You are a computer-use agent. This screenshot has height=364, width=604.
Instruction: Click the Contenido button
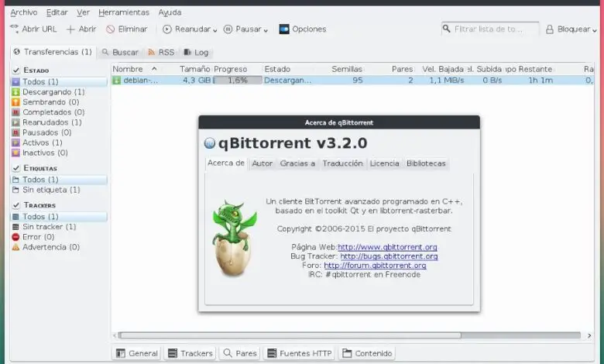click(367, 353)
